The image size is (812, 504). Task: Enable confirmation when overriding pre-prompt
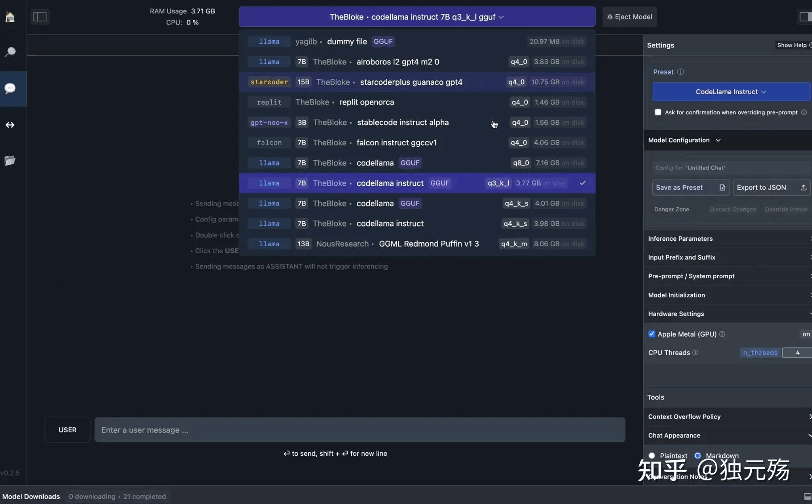click(658, 112)
